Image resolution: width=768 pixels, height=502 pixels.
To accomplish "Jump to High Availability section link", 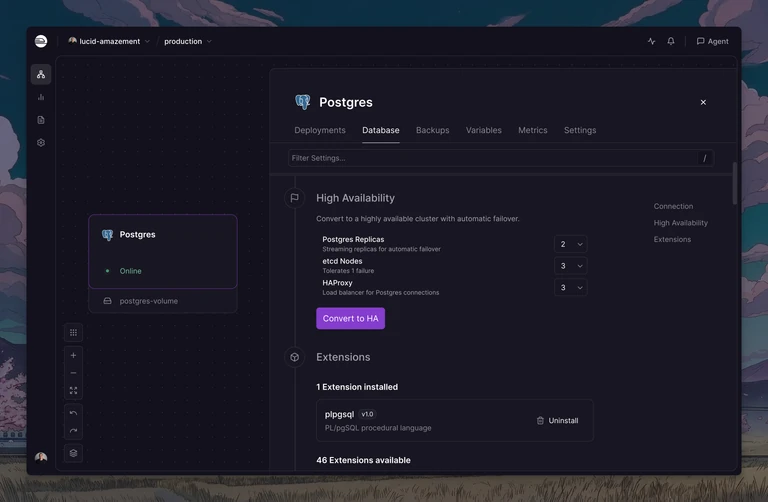I will pos(680,223).
